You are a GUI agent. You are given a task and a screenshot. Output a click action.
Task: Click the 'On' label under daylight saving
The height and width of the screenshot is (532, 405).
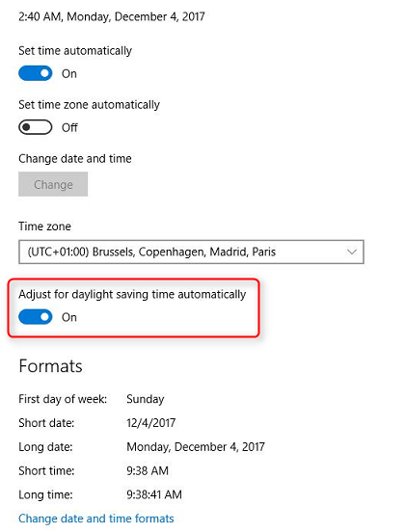(x=68, y=317)
